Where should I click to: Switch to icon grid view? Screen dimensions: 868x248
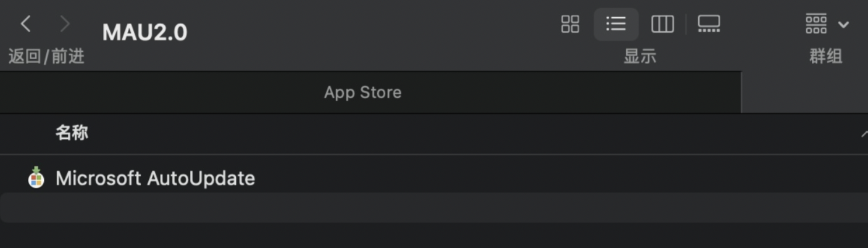coord(570,24)
